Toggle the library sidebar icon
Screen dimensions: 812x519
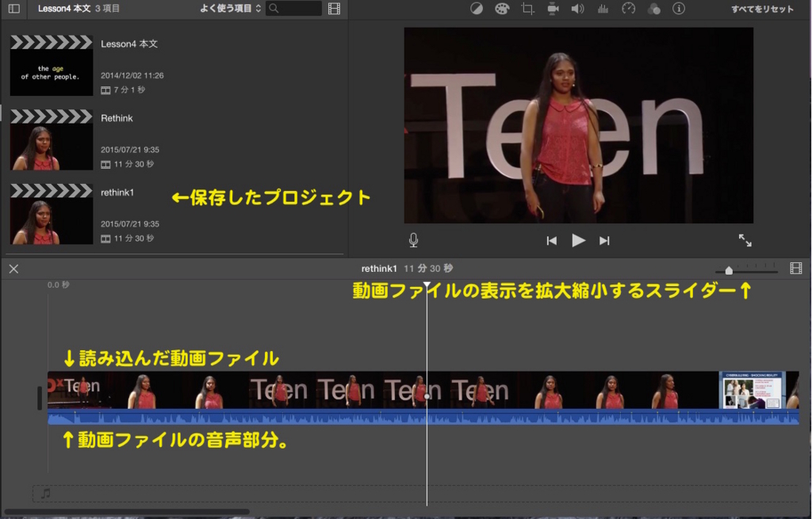pyautogui.click(x=14, y=8)
